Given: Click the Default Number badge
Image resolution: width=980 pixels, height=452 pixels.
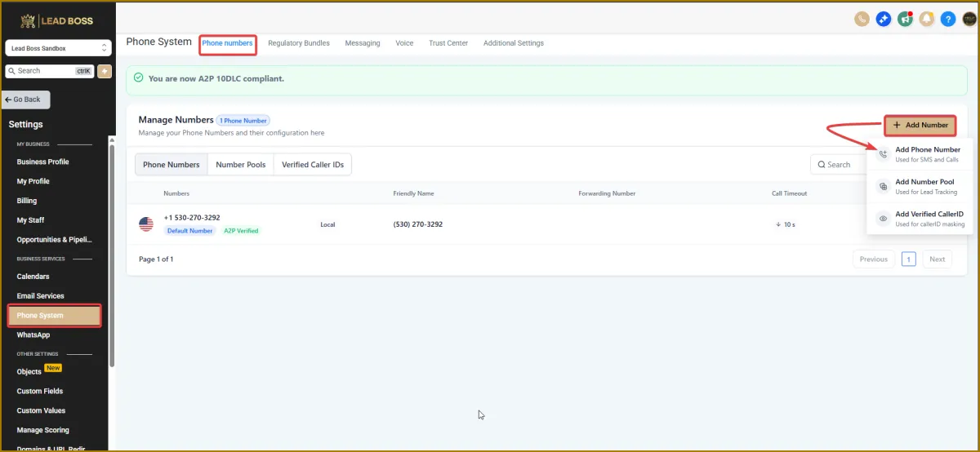Looking at the screenshot, I should point(189,231).
